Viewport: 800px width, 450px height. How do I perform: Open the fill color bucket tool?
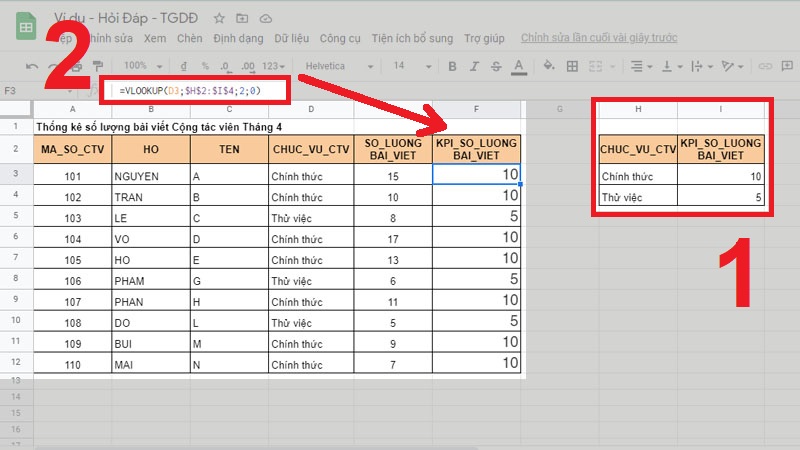550,66
